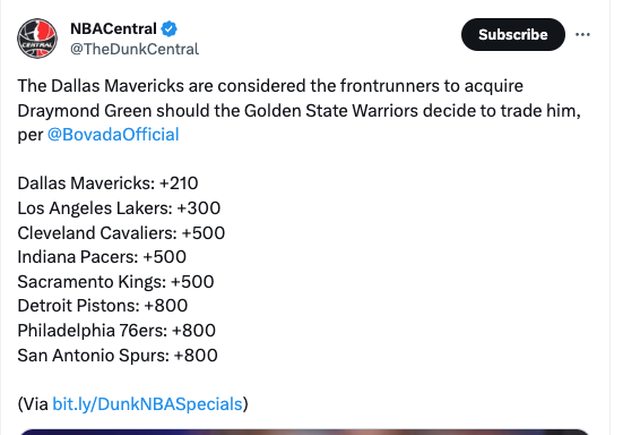The image size is (640, 435).
Task: Click the "Sacramento Kings: +500" line
Action: point(115,282)
